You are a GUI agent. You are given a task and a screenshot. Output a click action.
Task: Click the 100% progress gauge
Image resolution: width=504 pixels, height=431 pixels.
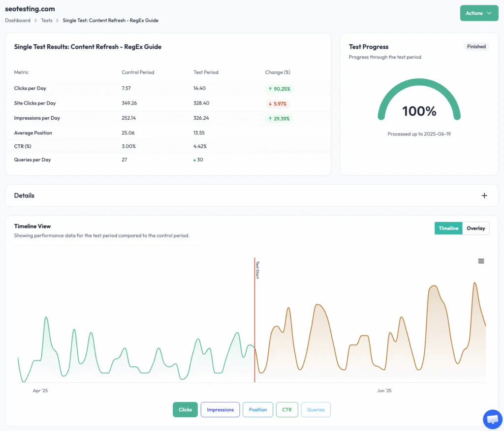419,111
